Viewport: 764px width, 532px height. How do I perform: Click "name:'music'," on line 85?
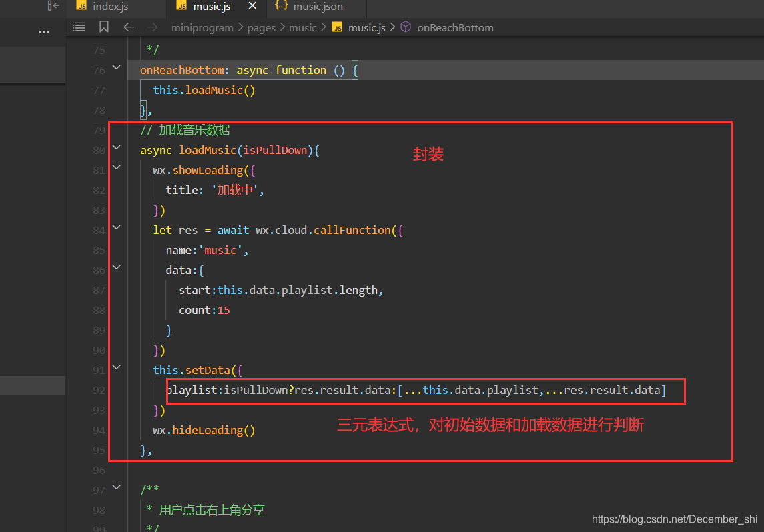pos(207,250)
